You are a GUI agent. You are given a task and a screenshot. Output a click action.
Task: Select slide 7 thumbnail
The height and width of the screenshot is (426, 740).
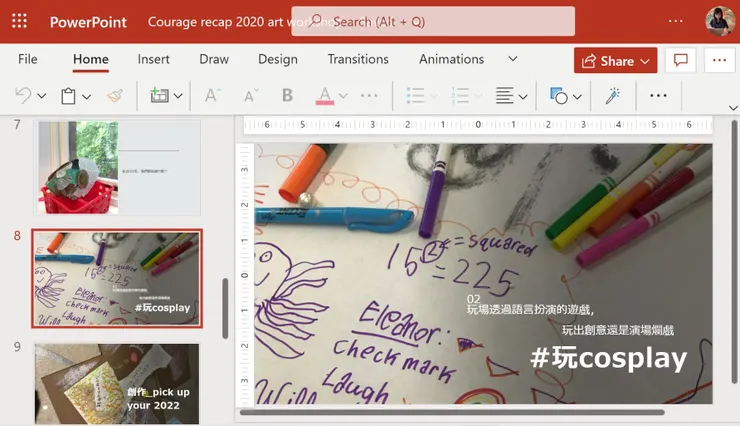(118, 167)
